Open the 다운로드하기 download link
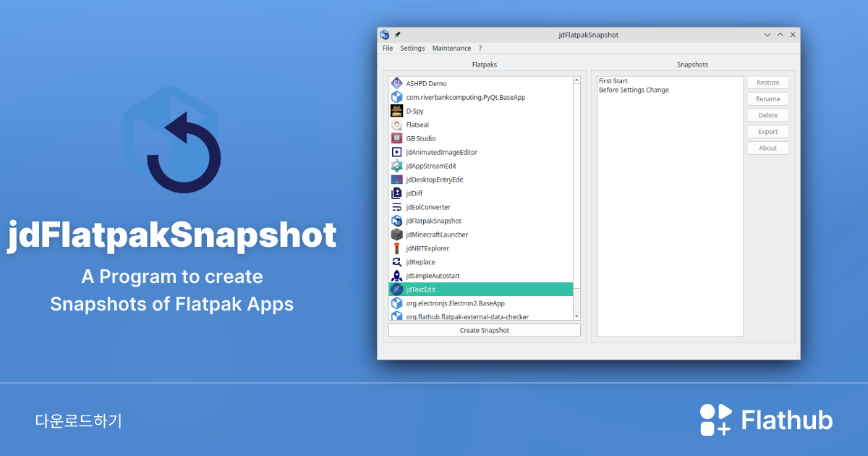The width and height of the screenshot is (868, 456). tap(79, 419)
